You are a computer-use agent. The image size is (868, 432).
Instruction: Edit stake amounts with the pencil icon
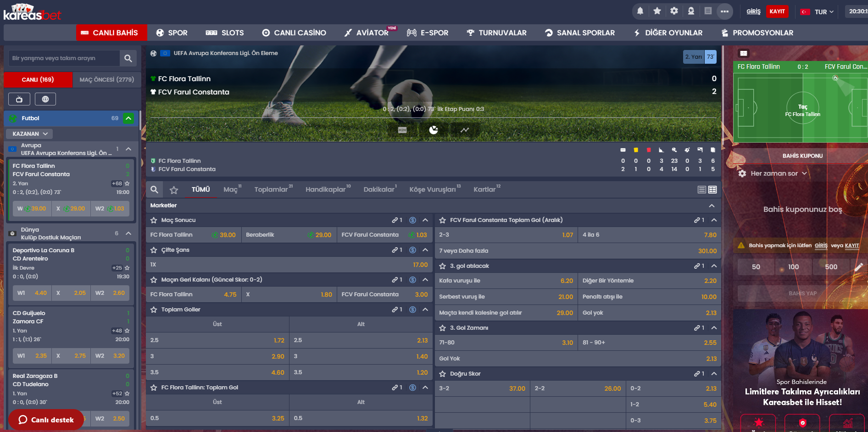pyautogui.click(x=859, y=267)
